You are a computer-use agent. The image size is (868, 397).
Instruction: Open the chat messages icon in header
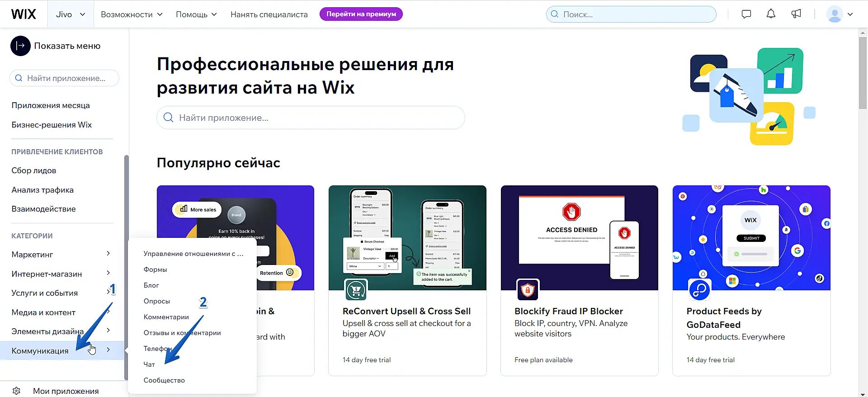tap(746, 14)
